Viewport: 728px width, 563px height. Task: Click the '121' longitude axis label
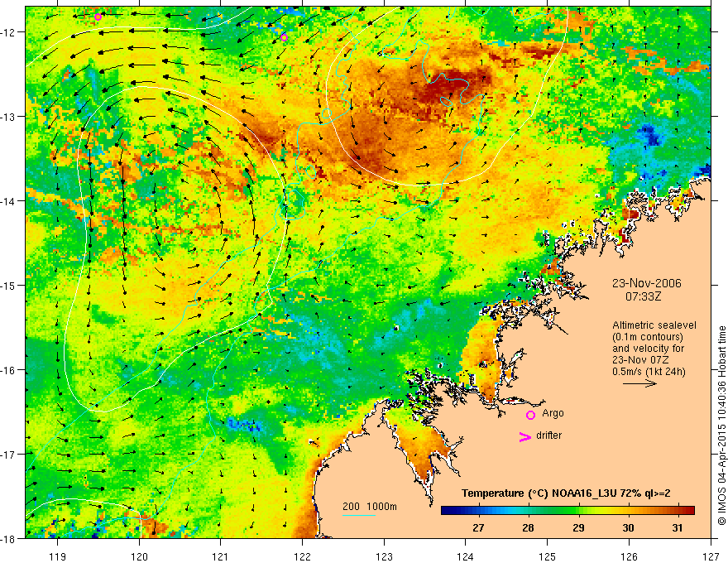coord(221,556)
